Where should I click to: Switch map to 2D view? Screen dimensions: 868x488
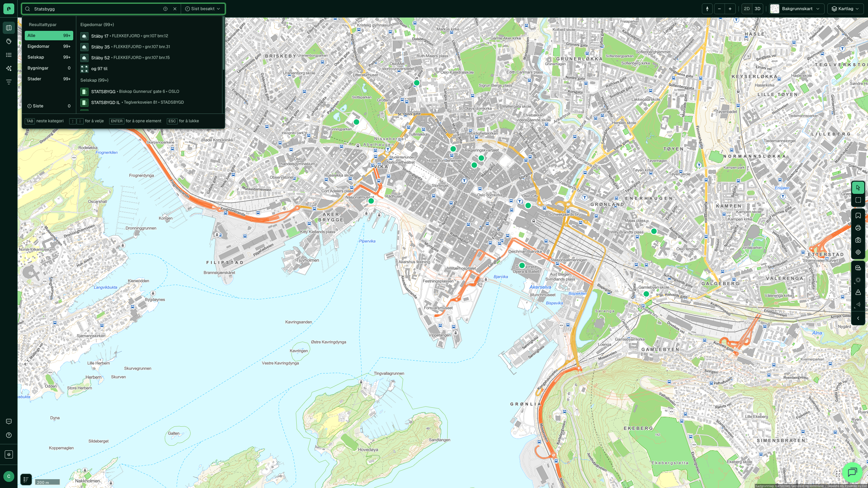click(x=747, y=9)
